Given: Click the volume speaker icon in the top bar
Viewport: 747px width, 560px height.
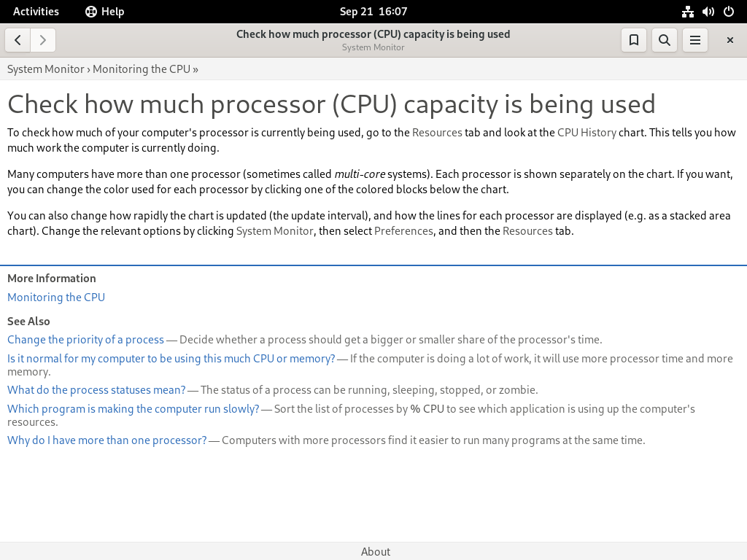Looking at the screenshot, I should tap(708, 12).
